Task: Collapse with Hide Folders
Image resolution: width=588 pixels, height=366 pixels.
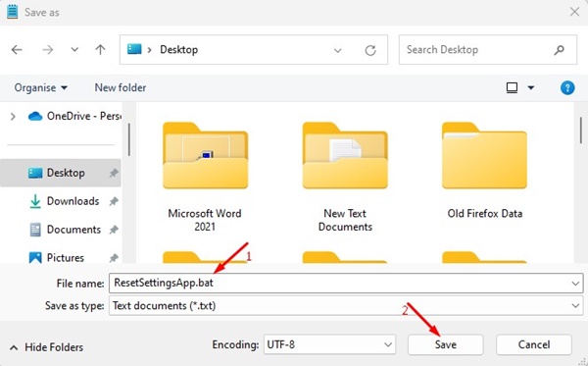Action: click(x=46, y=347)
